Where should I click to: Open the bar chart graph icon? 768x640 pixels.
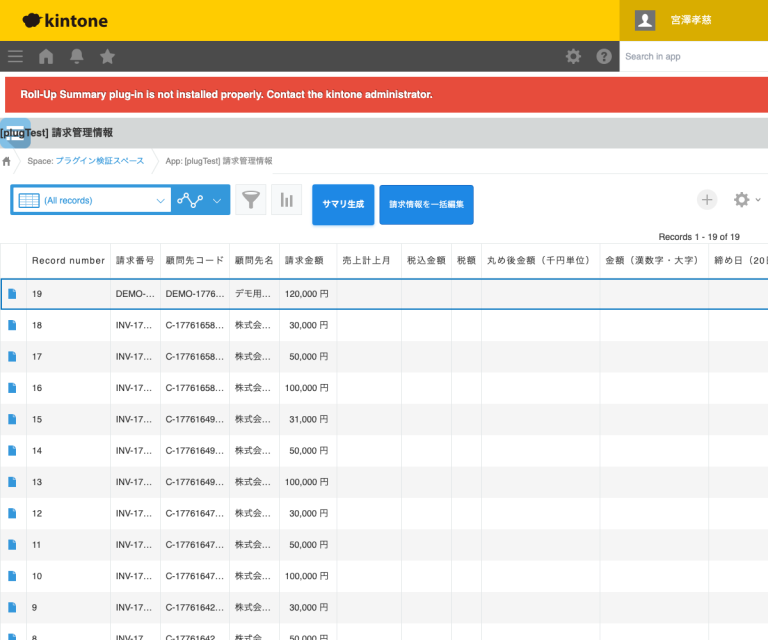tap(287, 200)
